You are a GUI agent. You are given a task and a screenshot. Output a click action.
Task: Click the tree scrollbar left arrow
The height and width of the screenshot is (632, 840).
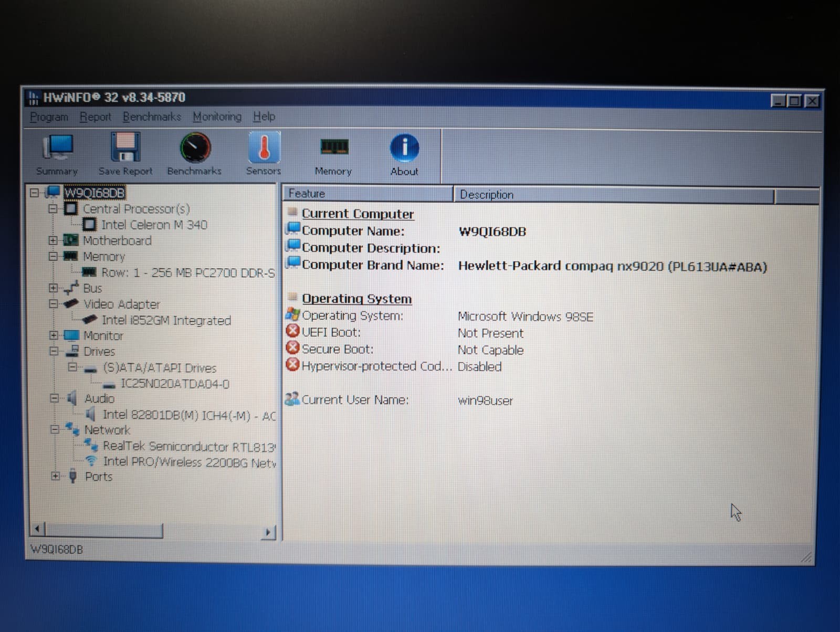(37, 529)
